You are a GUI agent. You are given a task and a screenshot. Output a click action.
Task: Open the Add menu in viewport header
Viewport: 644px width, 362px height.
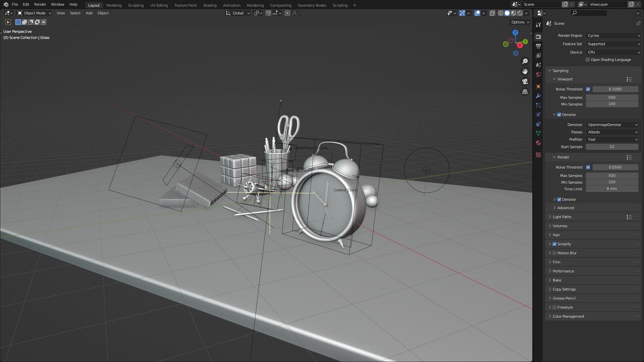click(x=89, y=13)
